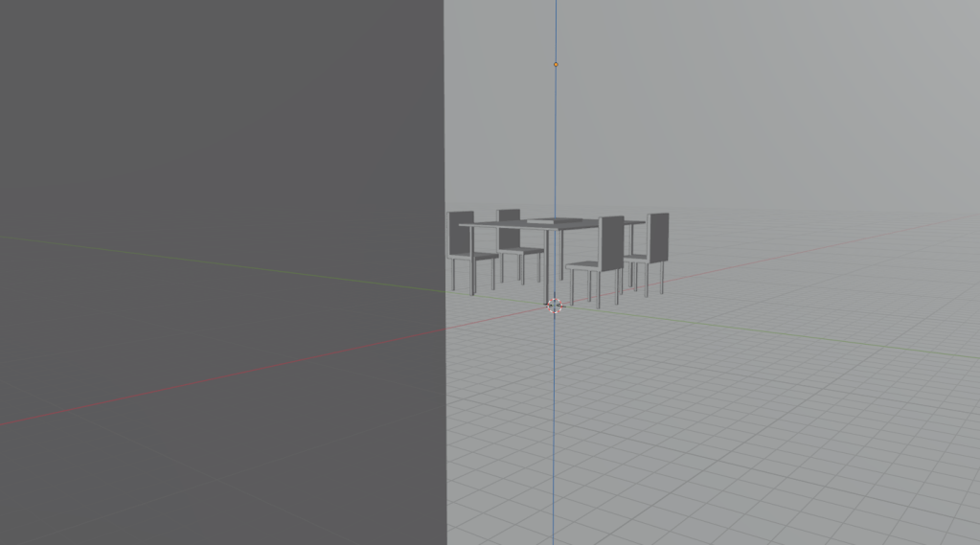Click the orange origin dot on the blue axis
Screen dimensions: 980x545
tap(556, 65)
